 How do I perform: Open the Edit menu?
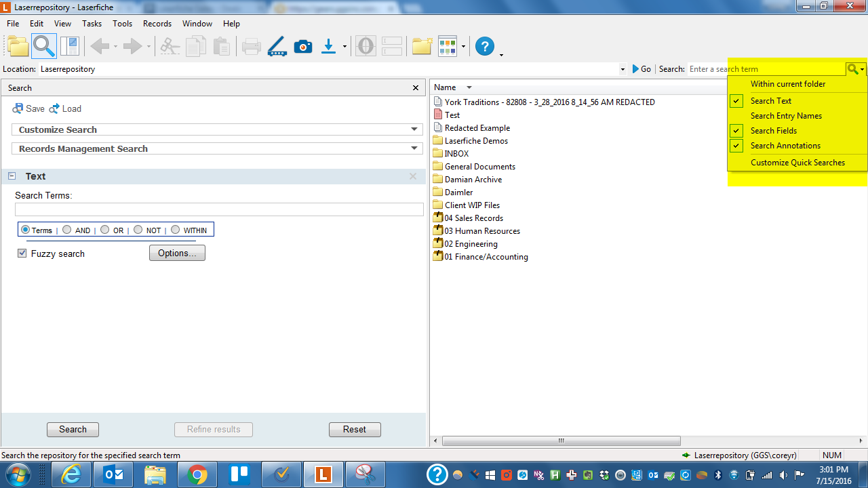tap(37, 24)
